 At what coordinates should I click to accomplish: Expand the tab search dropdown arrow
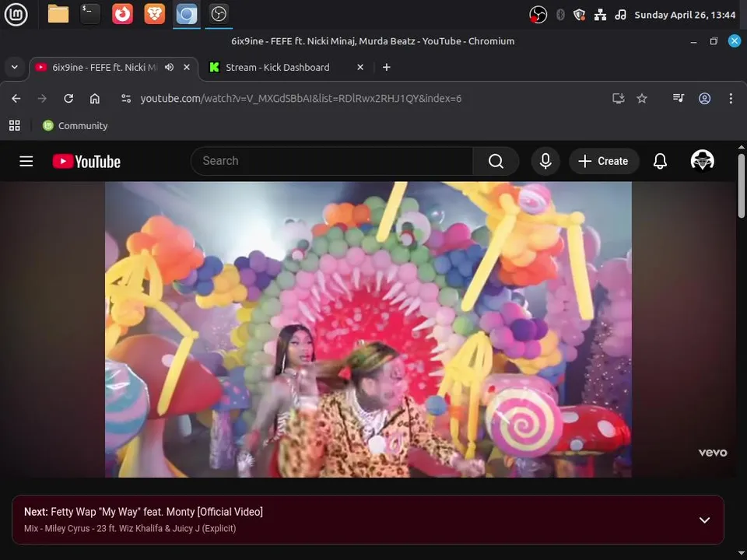[x=15, y=67]
